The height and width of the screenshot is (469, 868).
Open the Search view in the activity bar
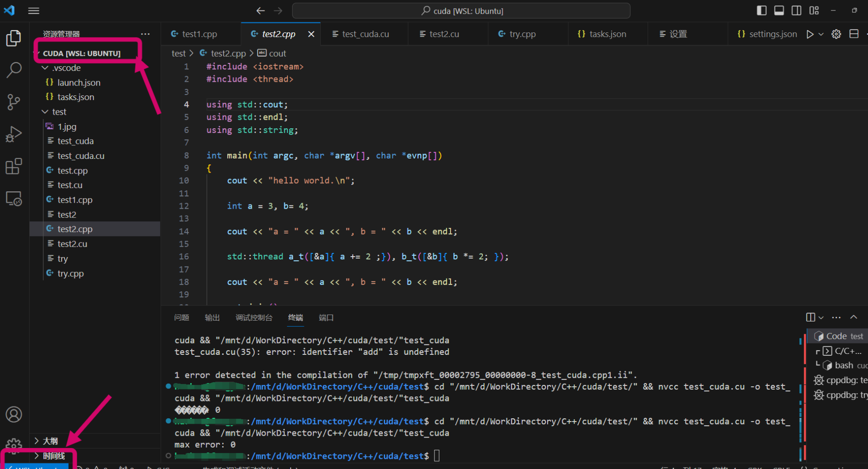pos(13,69)
